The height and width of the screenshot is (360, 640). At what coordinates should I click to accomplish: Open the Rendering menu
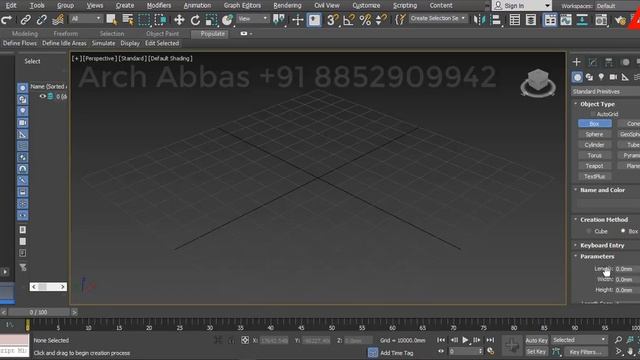287,6
